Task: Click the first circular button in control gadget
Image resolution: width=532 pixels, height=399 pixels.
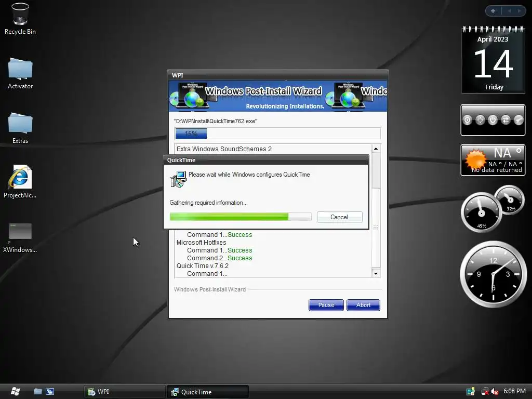Action: pos(467,120)
